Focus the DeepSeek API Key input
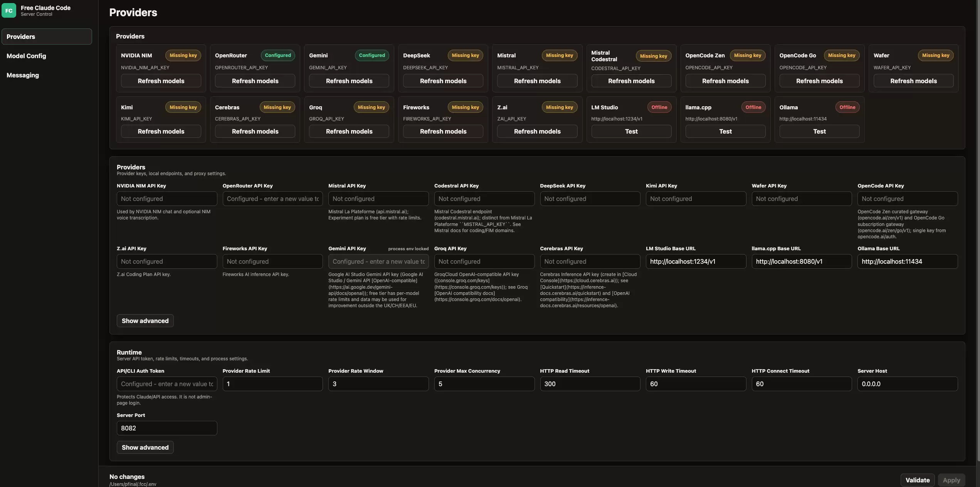 [x=590, y=199]
